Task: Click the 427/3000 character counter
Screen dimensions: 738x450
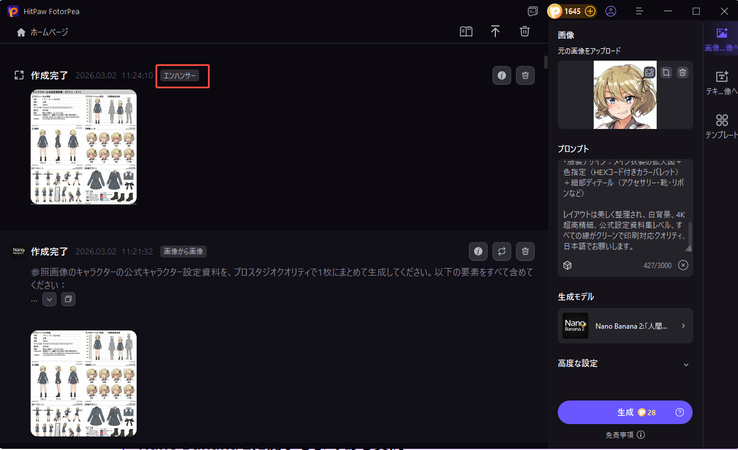Action: pos(658,265)
